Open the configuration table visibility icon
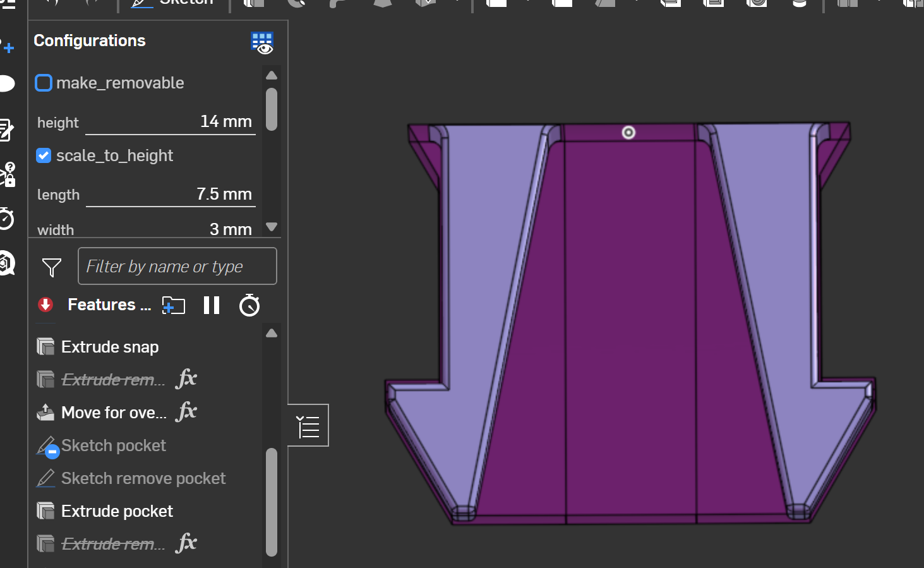The image size is (924, 568). point(262,43)
